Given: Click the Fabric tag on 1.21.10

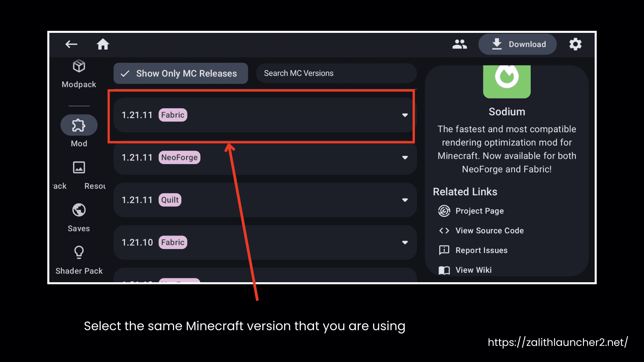Looking at the screenshot, I should (x=173, y=243).
